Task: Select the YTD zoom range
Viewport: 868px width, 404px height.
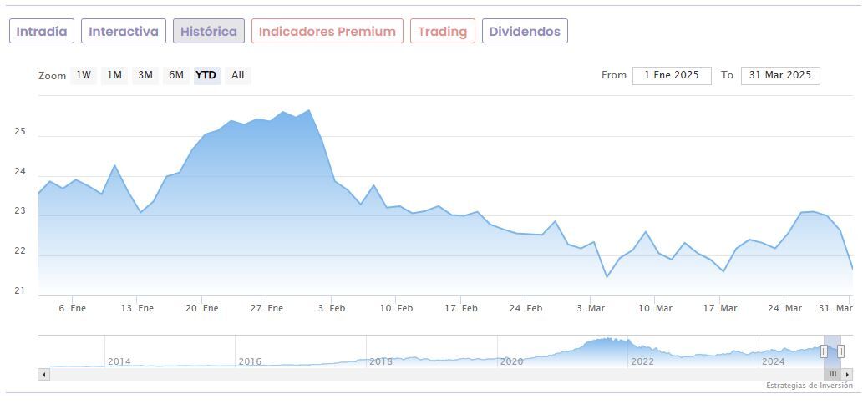Action: point(206,75)
